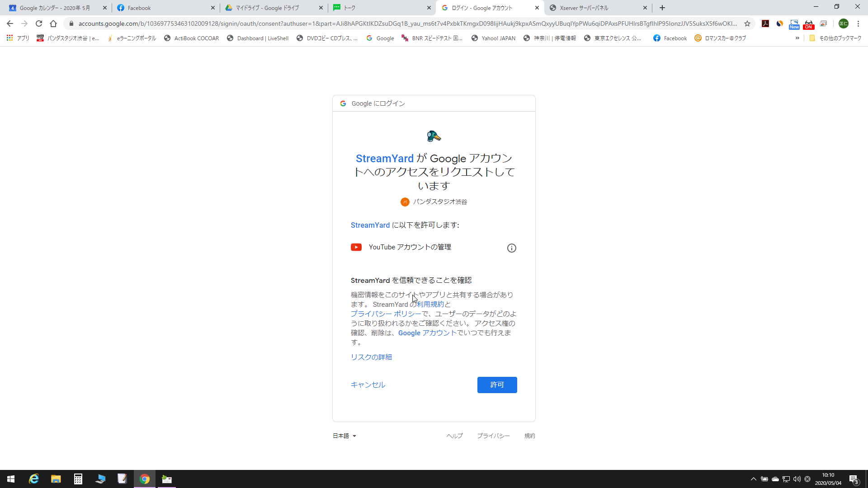The height and width of the screenshot is (488, 868).
Task: Open the 規約 footer link
Action: pyautogui.click(x=529, y=436)
